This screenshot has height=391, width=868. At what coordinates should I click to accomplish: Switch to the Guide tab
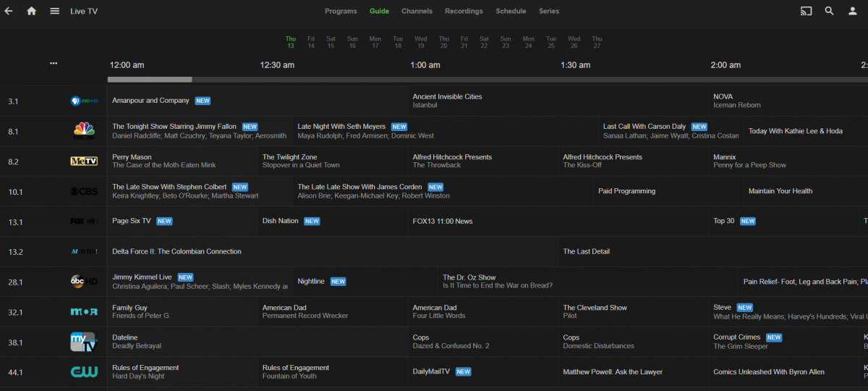point(379,11)
